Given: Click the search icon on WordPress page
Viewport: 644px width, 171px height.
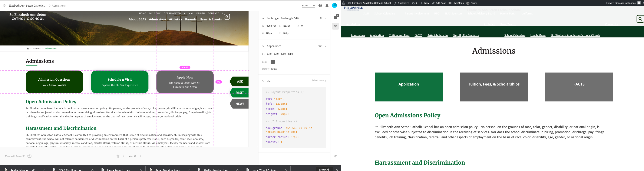Looking at the screenshot, I should coord(640,19).
